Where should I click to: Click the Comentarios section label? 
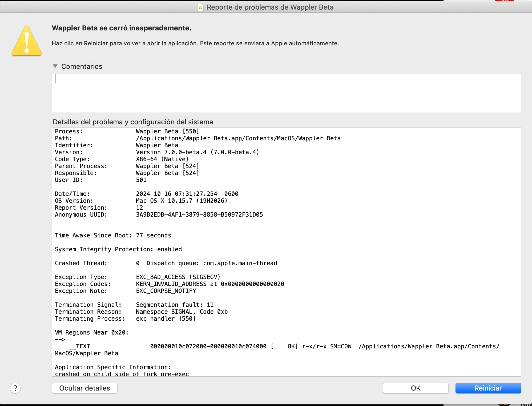(x=82, y=66)
